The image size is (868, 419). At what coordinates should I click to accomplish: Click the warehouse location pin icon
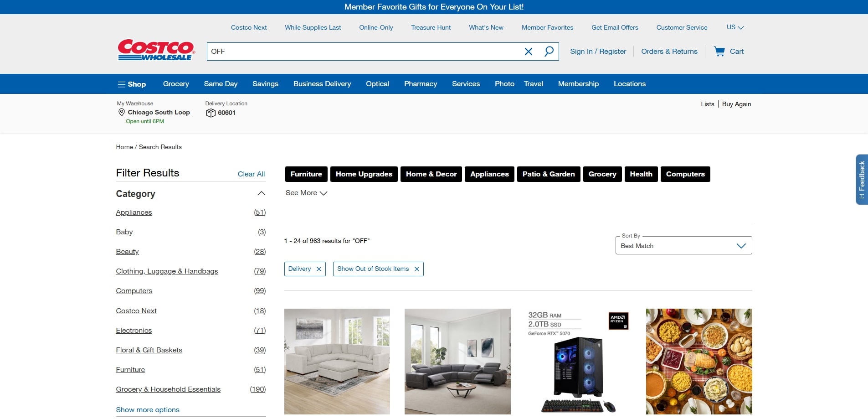click(121, 112)
